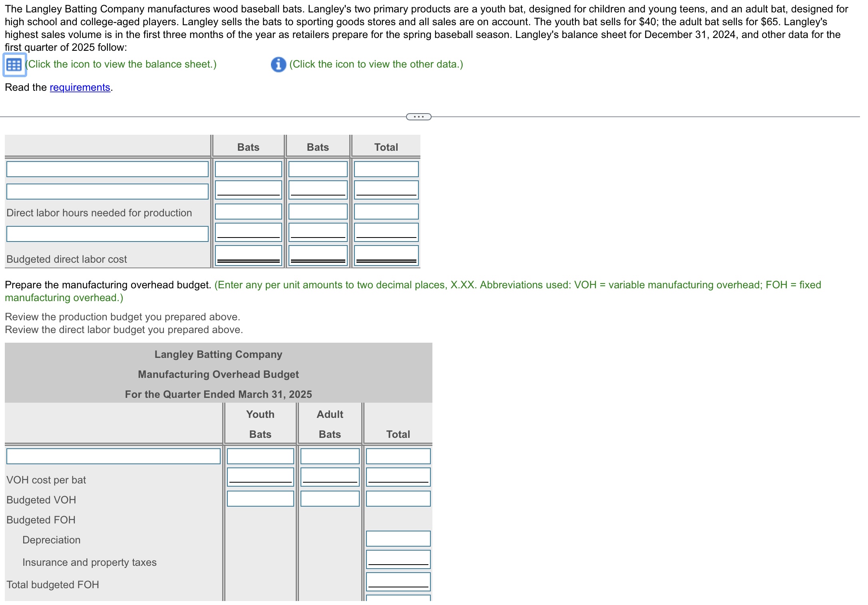Click the Youth Bats VOH cost per bat field
The height and width of the screenshot is (605, 868).
pos(260,476)
